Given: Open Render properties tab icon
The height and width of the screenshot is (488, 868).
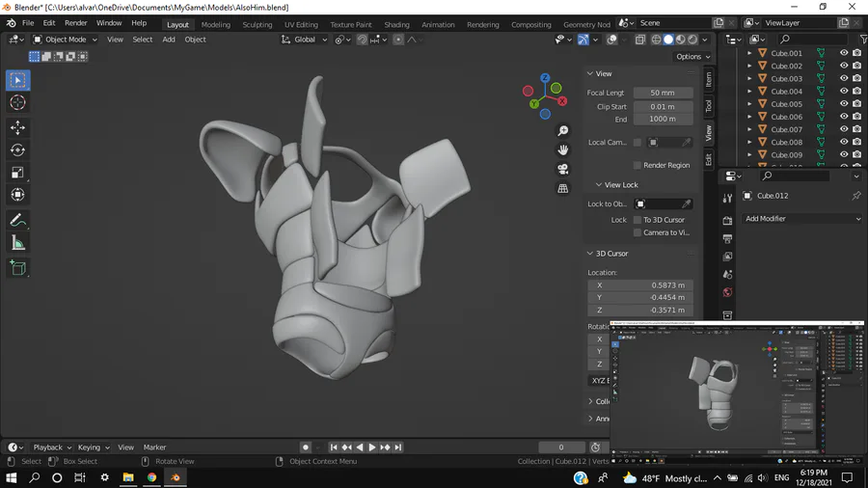Looking at the screenshot, I should point(727,221).
